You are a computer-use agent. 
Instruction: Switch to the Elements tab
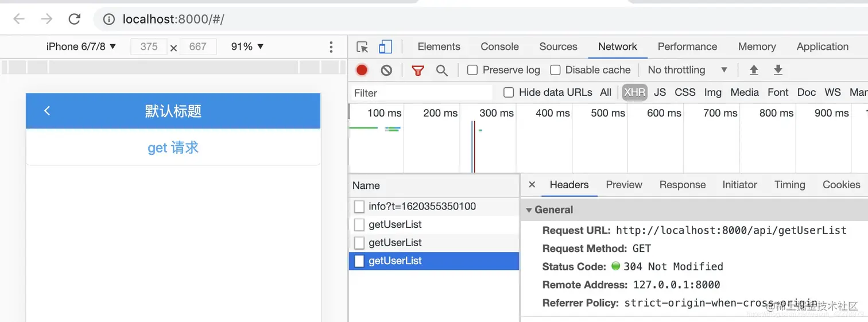tap(439, 47)
